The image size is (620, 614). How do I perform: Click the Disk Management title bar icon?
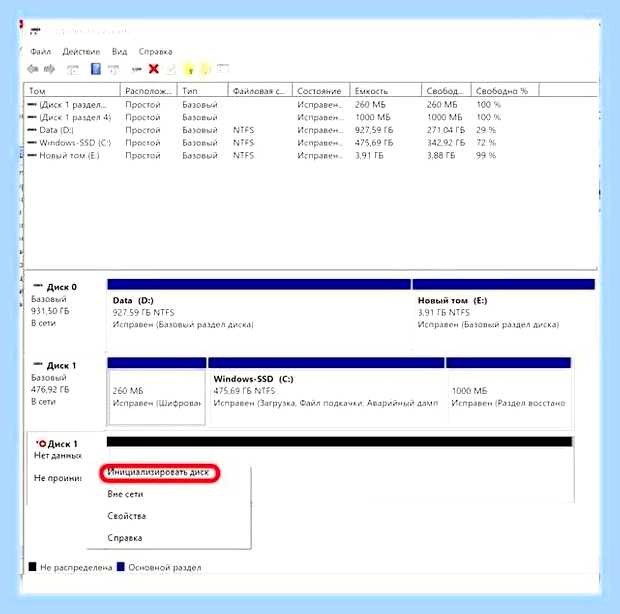tap(36, 31)
